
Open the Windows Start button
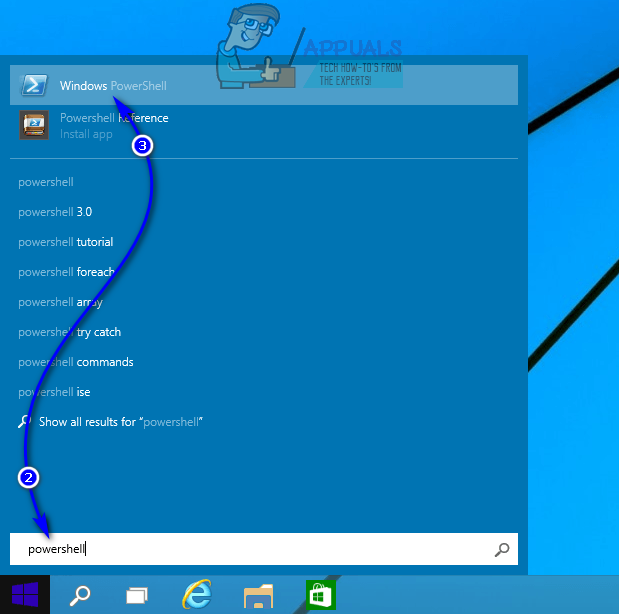tap(23, 595)
